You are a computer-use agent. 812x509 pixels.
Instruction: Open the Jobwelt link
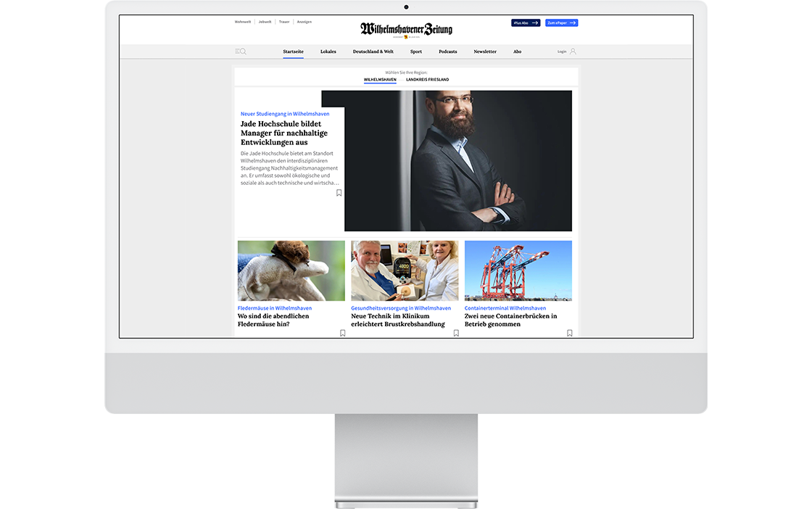coord(265,22)
